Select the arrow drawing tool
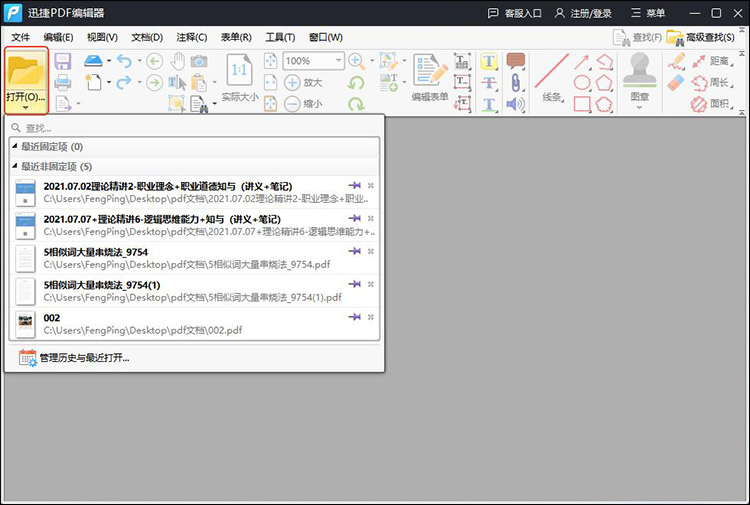Screen dimensions: 750x505 (582, 62)
